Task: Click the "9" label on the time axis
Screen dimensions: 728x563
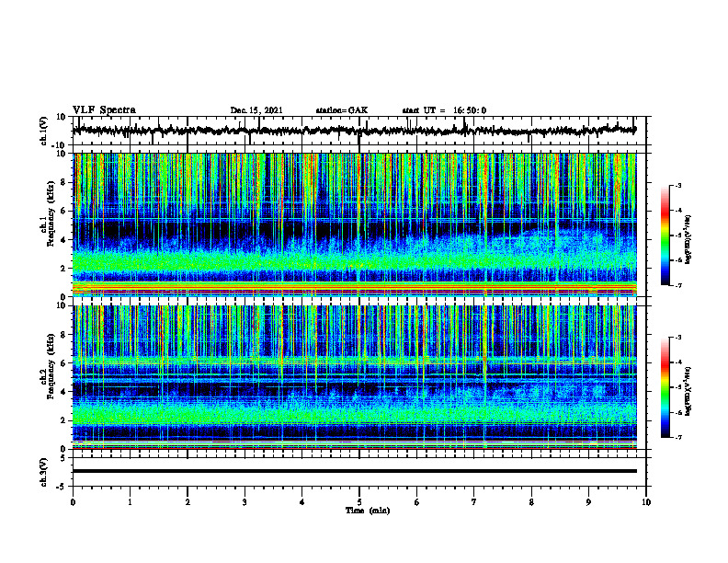Action: click(588, 502)
